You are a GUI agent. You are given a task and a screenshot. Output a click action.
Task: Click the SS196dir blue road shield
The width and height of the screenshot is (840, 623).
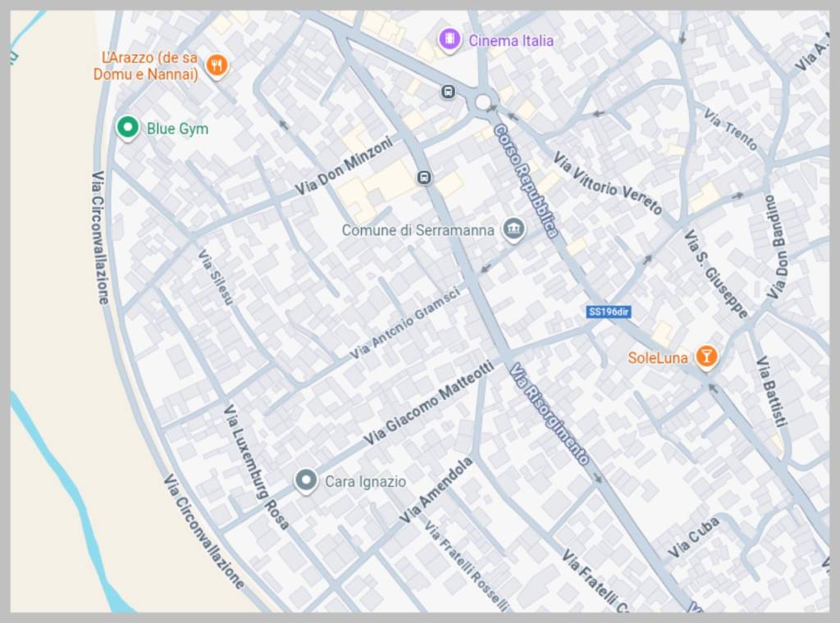[x=609, y=312]
